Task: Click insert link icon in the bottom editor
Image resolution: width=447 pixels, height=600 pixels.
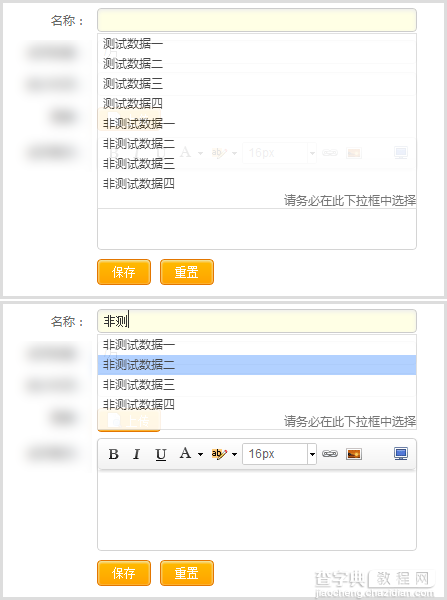Action: (x=330, y=454)
